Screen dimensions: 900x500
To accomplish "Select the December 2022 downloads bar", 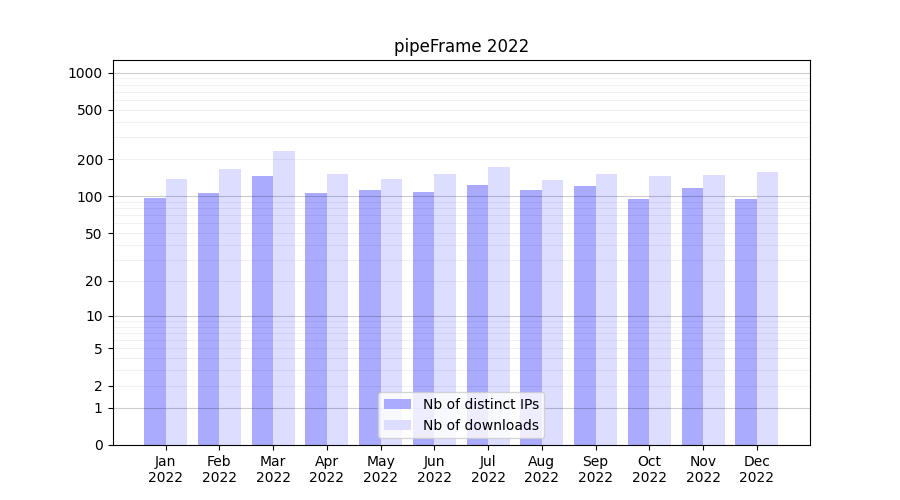I will pyautogui.click(x=767, y=308).
